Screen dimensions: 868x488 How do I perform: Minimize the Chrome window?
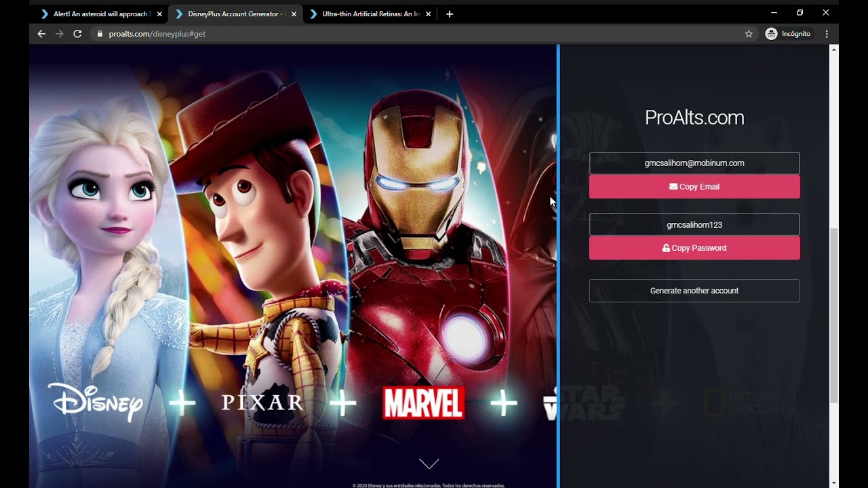click(774, 13)
